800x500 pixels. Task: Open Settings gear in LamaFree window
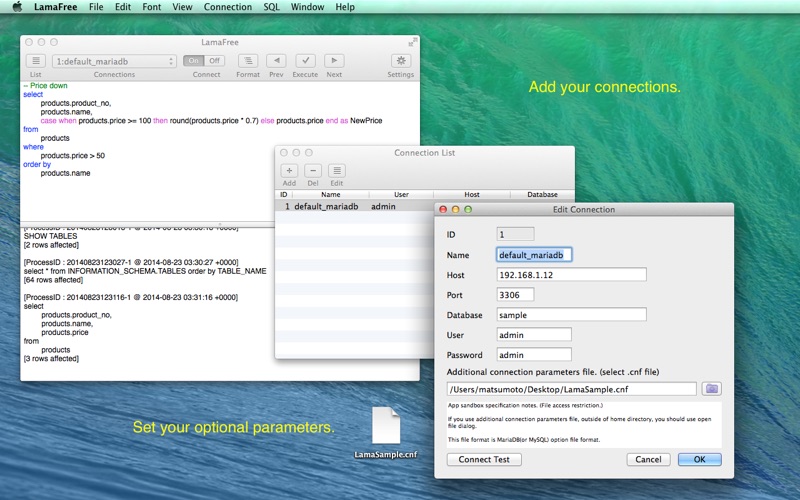pos(401,61)
